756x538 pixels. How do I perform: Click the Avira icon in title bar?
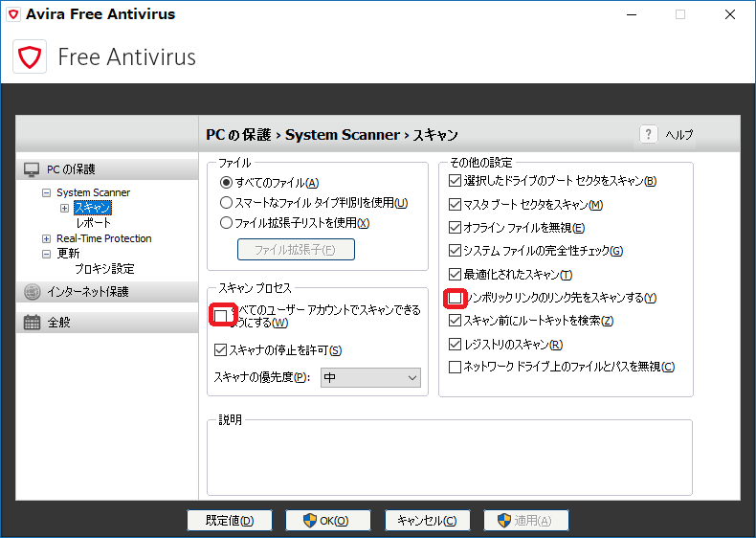pos(13,14)
